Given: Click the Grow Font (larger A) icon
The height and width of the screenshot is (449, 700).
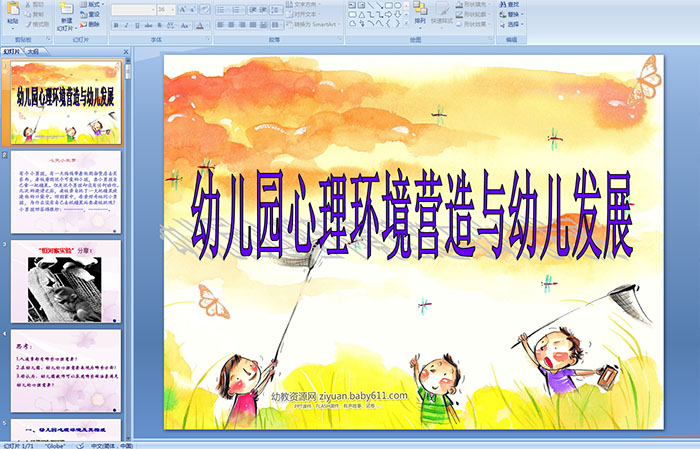Looking at the screenshot, I should [x=183, y=10].
